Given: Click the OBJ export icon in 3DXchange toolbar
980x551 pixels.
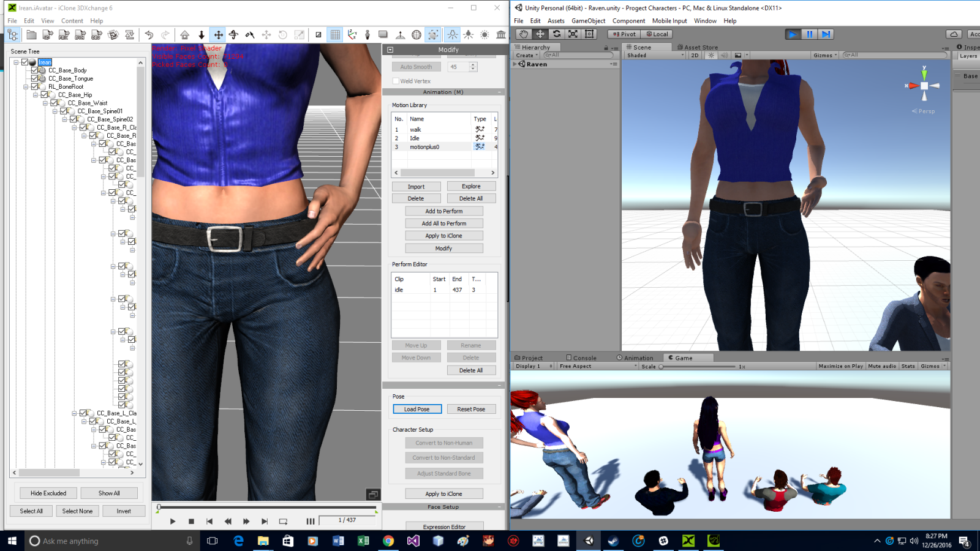Looking at the screenshot, I should (x=96, y=35).
